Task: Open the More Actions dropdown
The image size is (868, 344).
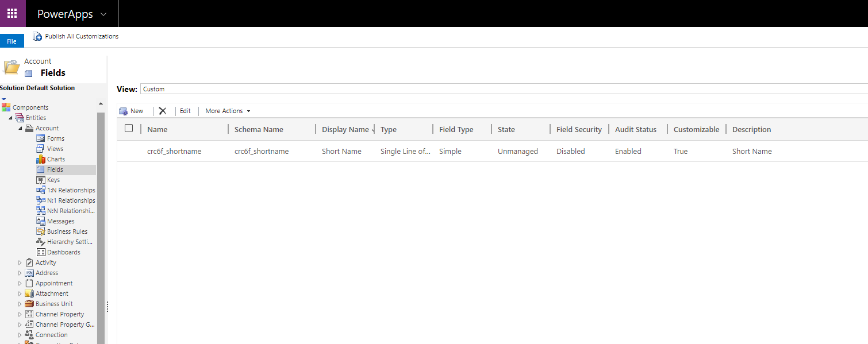Action: point(226,110)
